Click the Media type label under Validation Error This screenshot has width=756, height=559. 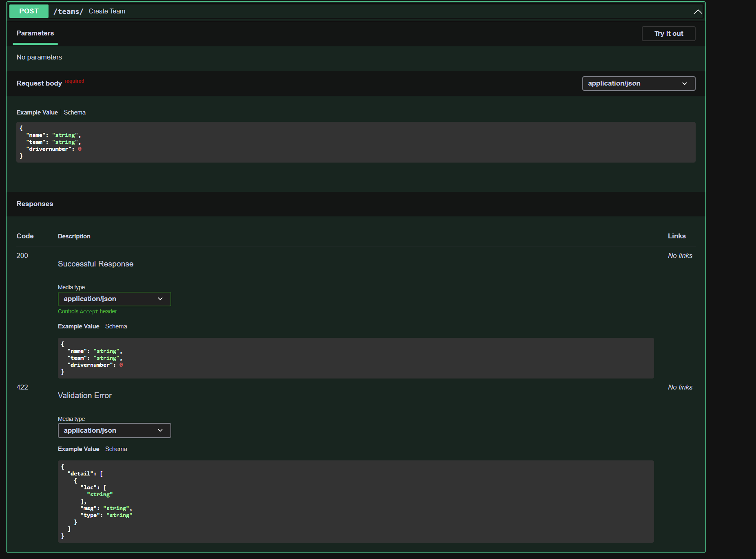tap(71, 419)
